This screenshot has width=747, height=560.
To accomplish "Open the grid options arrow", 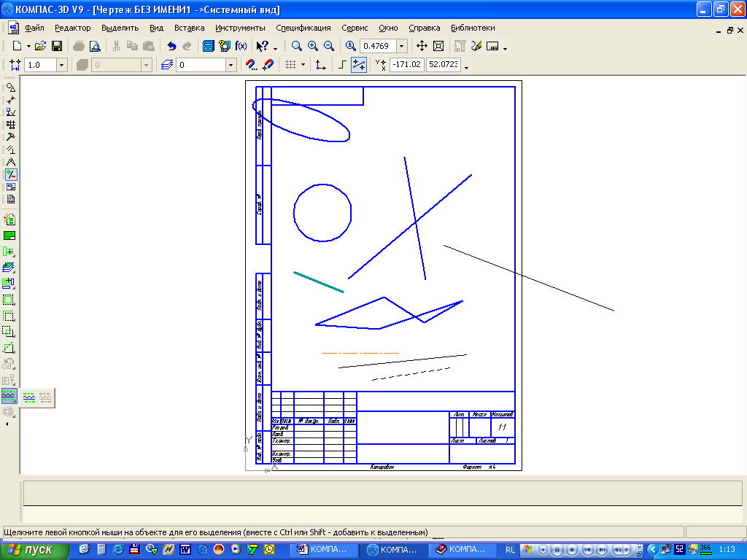I will (x=303, y=65).
